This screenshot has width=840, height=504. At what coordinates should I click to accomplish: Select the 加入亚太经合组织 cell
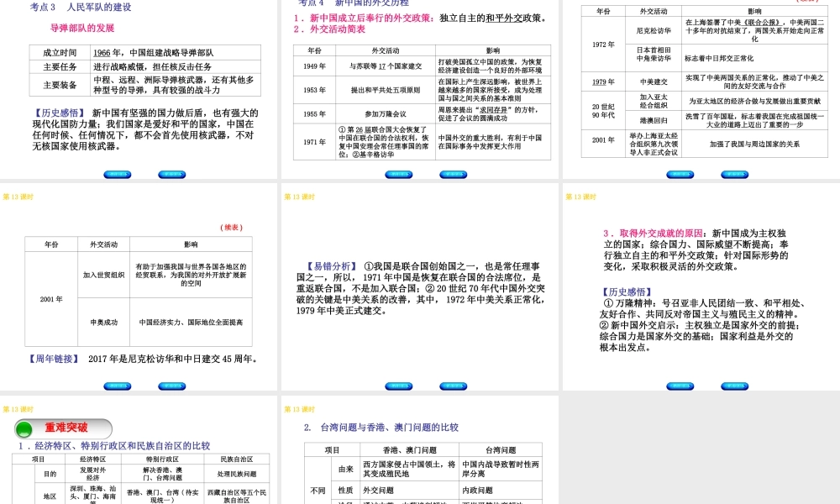(x=654, y=102)
